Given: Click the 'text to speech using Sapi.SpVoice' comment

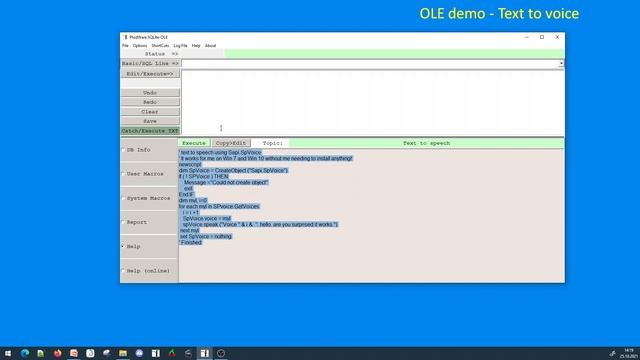Looking at the screenshot, I should [220, 152].
